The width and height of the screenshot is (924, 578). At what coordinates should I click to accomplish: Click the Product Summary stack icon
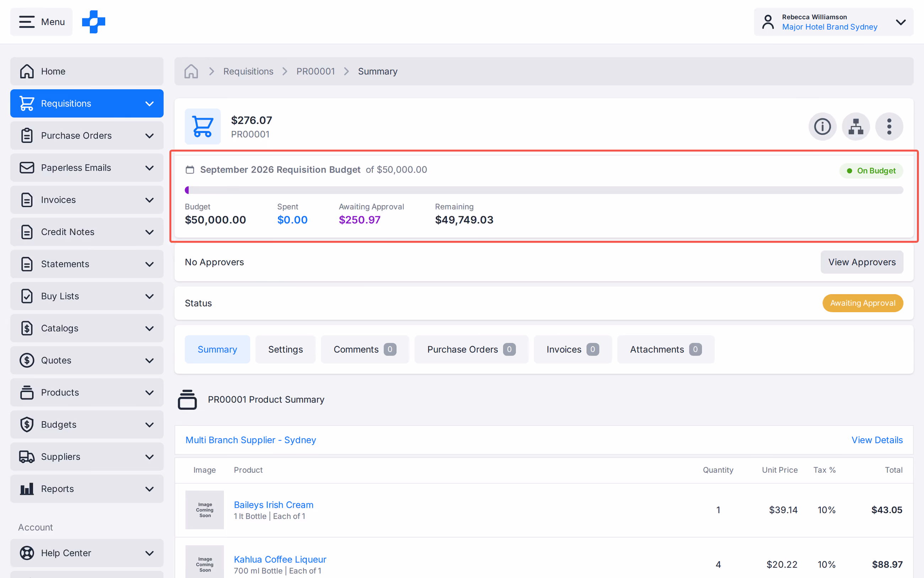click(x=187, y=399)
